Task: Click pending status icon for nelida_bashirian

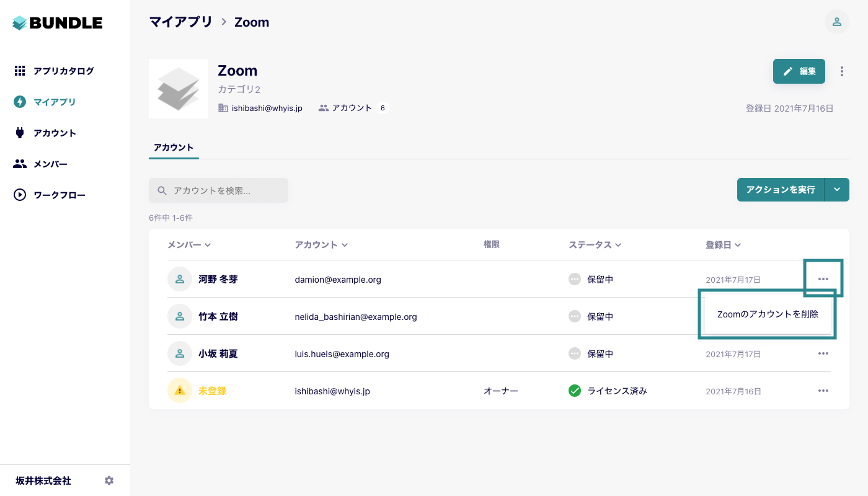Action: tap(575, 316)
